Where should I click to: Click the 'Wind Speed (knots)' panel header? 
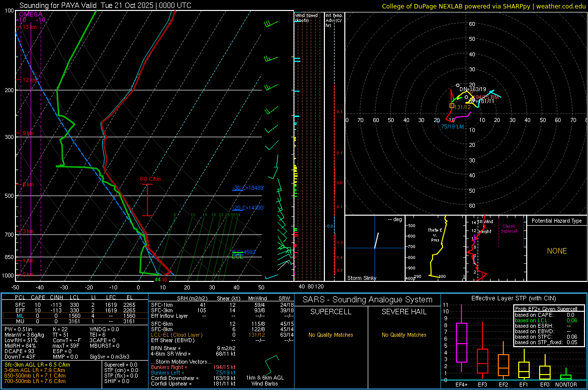(306, 17)
